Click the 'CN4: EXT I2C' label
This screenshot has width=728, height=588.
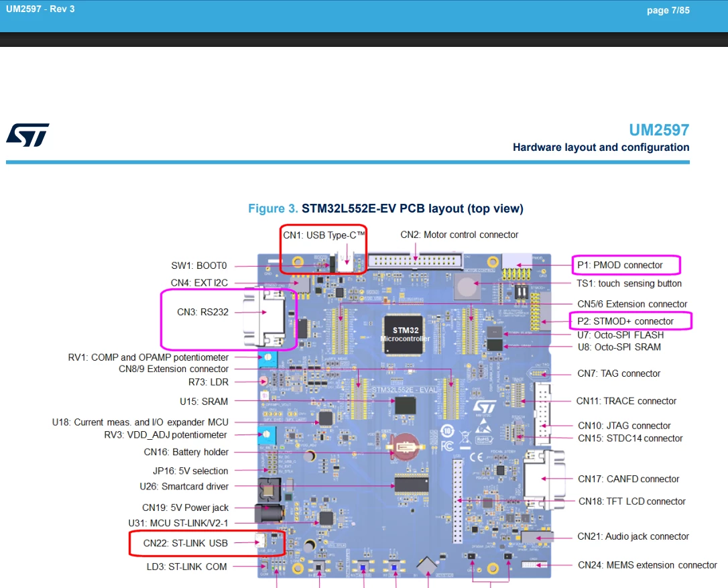(199, 283)
